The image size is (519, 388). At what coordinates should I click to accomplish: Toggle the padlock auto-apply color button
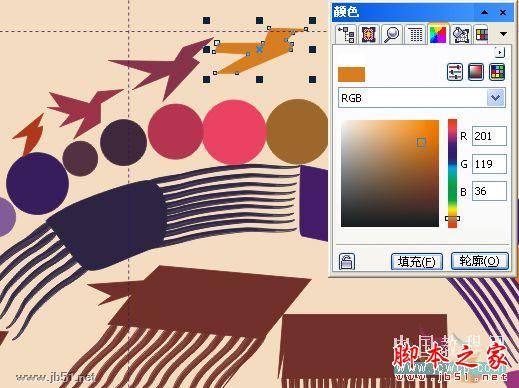[x=347, y=261]
